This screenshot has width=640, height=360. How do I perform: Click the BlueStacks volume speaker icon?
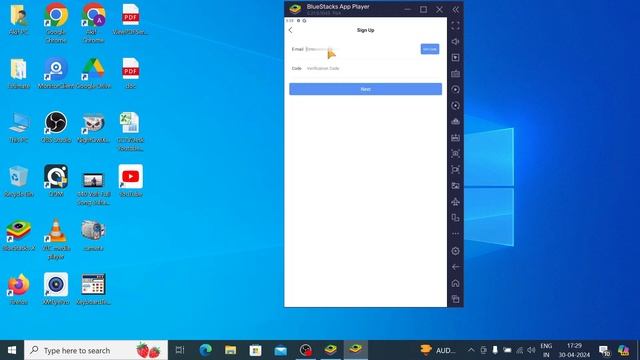pyautogui.click(x=456, y=42)
